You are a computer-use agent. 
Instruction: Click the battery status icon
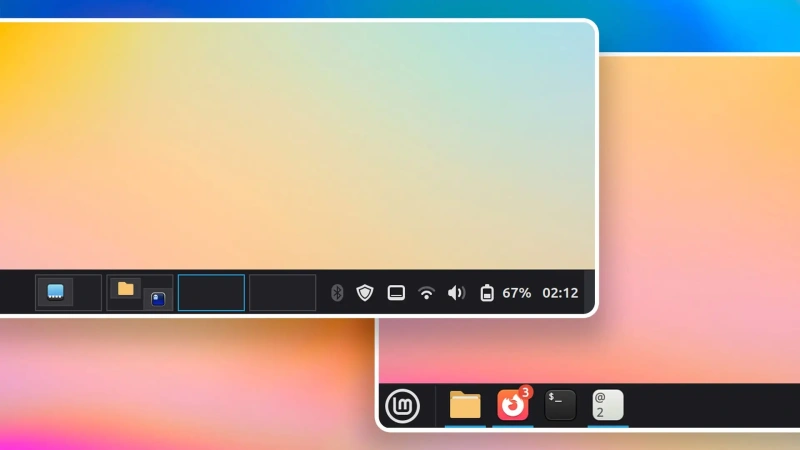(x=486, y=293)
